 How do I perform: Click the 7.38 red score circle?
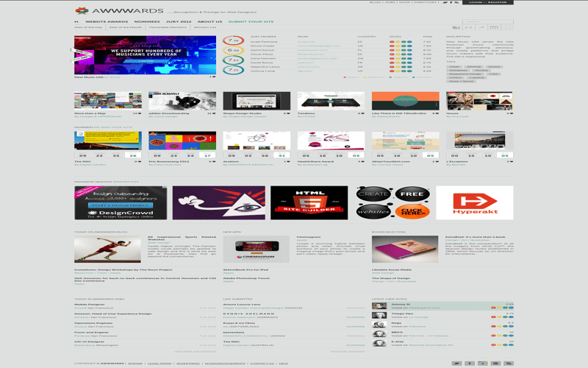click(233, 40)
